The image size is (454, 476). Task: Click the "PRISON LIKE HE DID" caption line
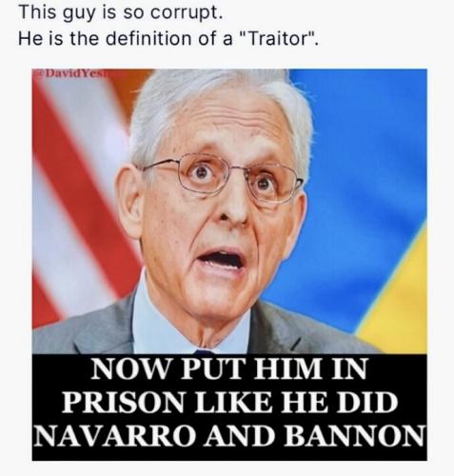(229, 403)
